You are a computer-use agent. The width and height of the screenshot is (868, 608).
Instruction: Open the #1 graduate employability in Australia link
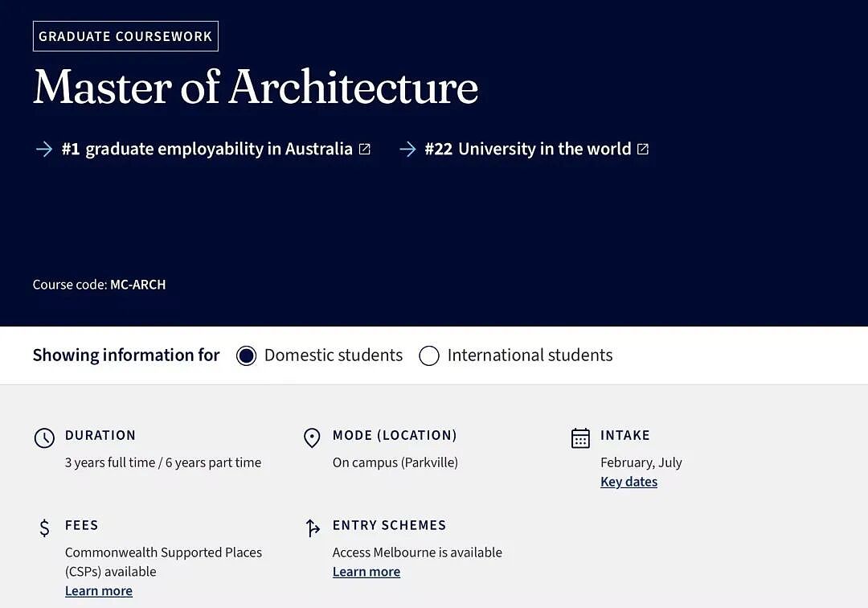point(207,149)
